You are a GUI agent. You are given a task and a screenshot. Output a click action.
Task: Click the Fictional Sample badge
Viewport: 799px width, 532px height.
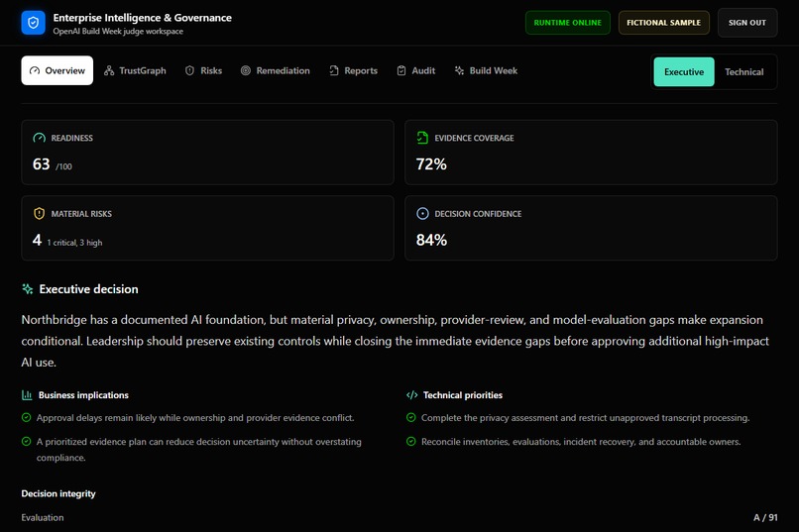coord(663,23)
